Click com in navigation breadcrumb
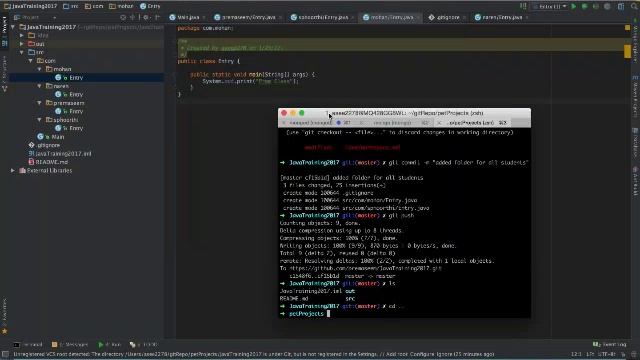640x360 pixels. (94, 6)
